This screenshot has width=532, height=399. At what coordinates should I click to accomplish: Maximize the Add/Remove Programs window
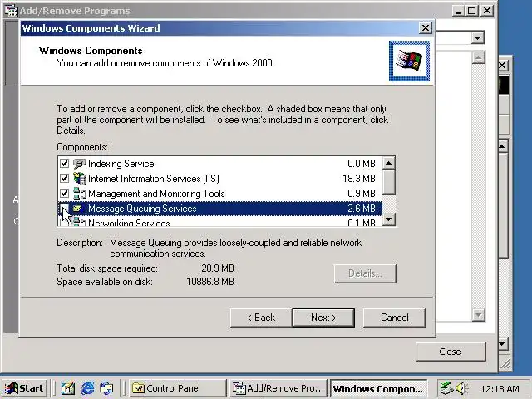coord(471,11)
